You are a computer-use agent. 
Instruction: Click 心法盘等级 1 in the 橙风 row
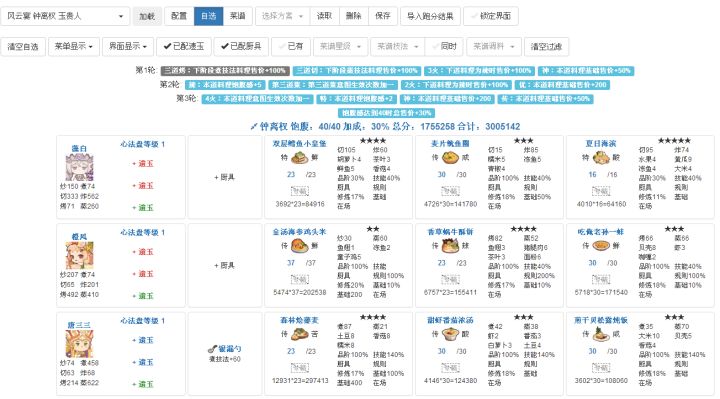142,232
